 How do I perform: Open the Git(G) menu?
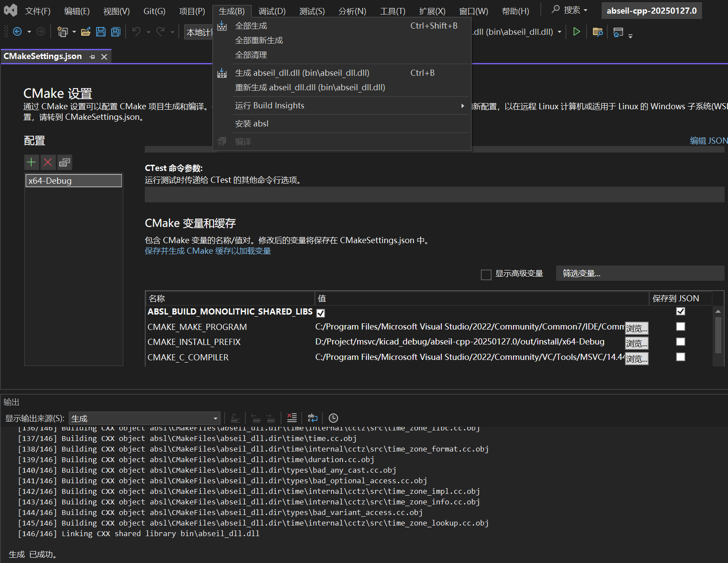[155, 11]
